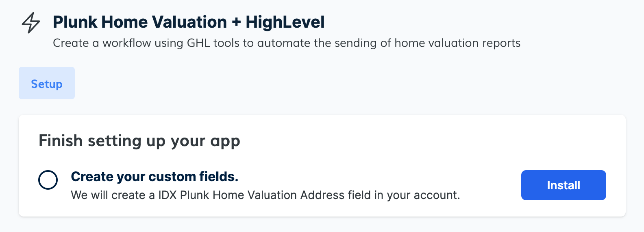This screenshot has height=232, width=644.
Task: Select the Setup tab
Action: pyautogui.click(x=47, y=83)
